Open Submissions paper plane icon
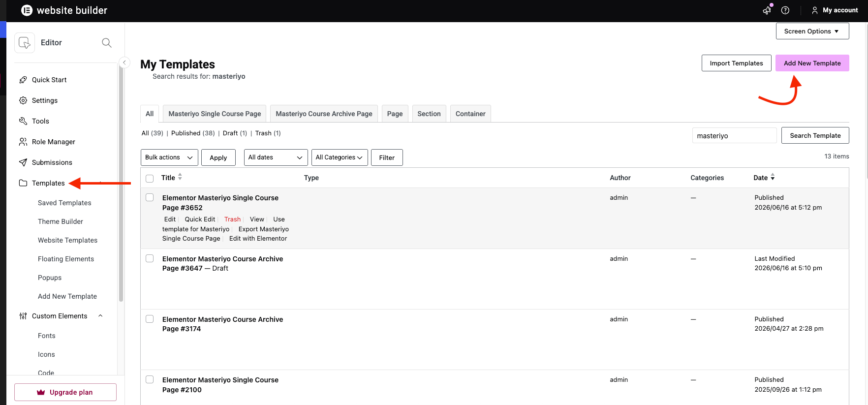Screen dimensions: 868x405 pyautogui.click(x=23, y=162)
